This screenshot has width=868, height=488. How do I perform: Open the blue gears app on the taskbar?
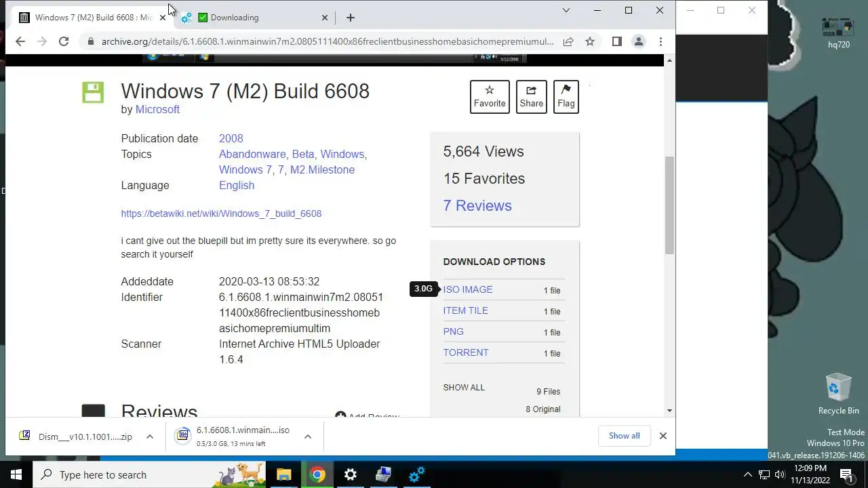417,474
